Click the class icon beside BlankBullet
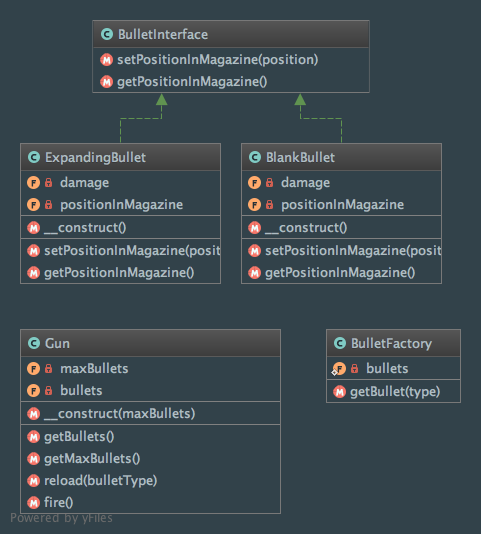481x534 pixels. (255, 157)
